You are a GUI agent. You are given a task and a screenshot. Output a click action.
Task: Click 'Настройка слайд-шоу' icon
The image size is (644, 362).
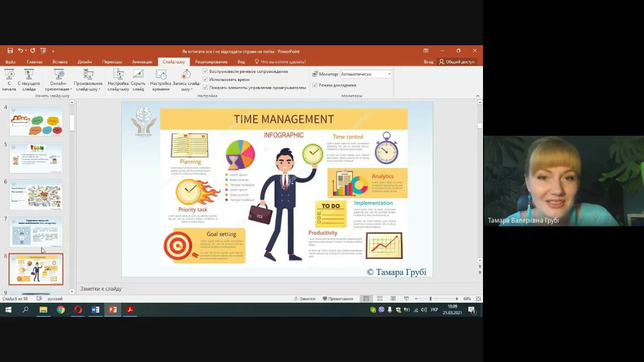coord(118,80)
